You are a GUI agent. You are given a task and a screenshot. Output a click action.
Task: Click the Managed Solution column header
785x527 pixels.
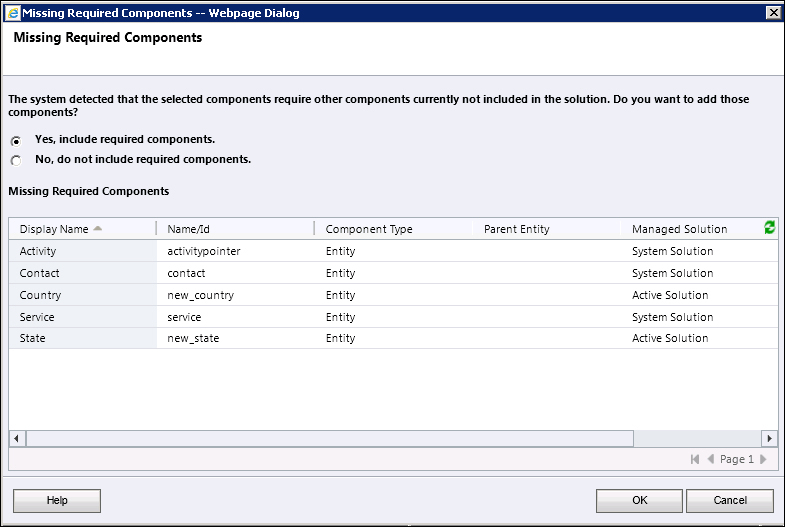(x=679, y=229)
